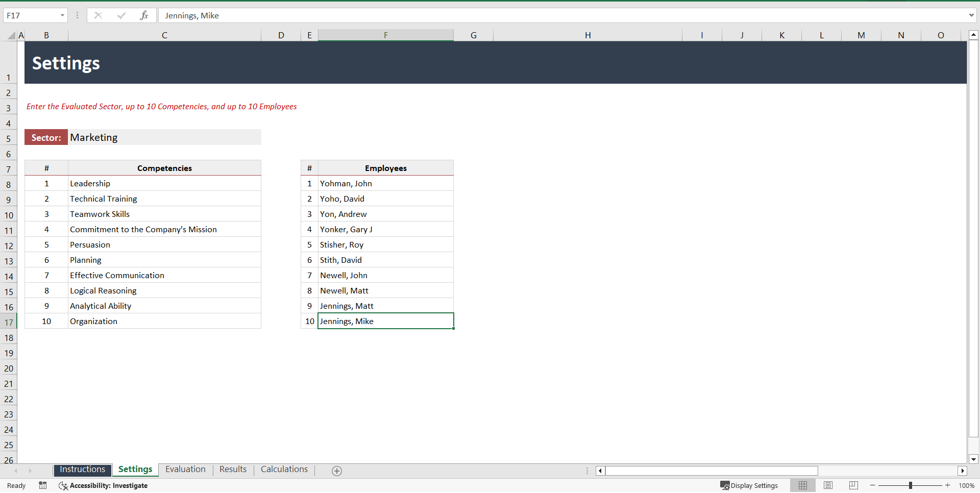
Task: Click vertical scrollbar down arrow
Action: coord(973,459)
